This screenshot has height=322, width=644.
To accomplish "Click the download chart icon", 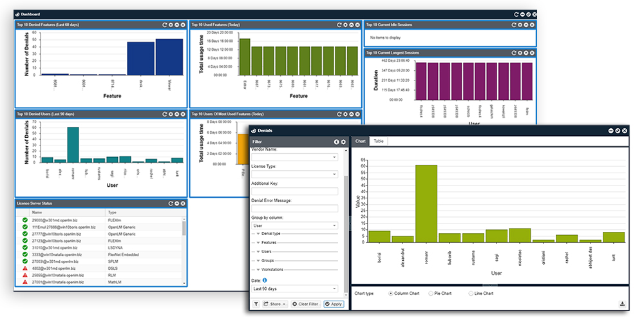I will pos(622,304).
